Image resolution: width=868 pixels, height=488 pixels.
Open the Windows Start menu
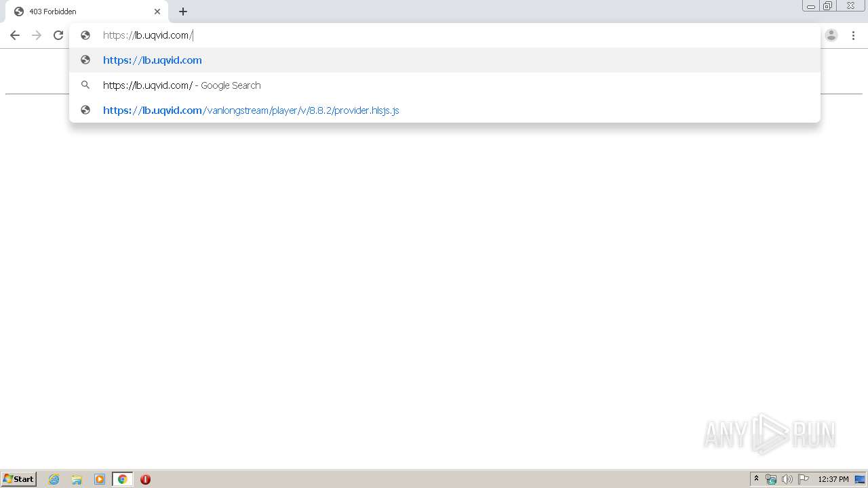click(19, 479)
